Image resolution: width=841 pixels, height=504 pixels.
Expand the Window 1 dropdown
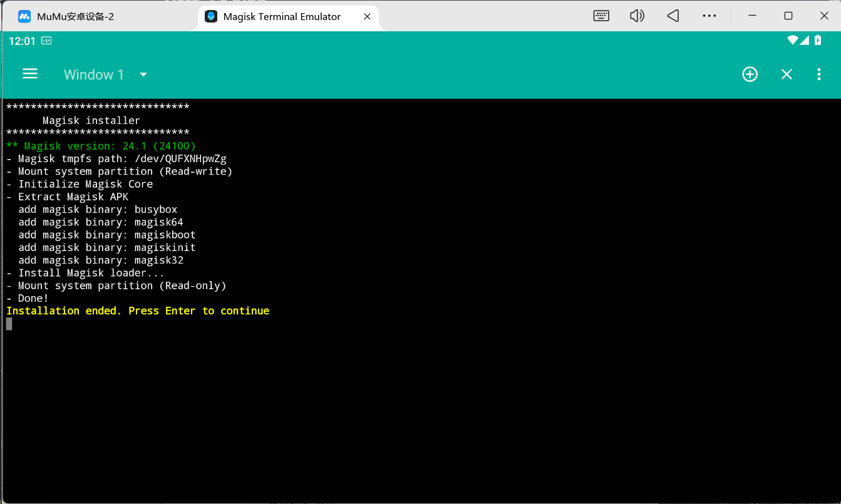[x=143, y=75]
